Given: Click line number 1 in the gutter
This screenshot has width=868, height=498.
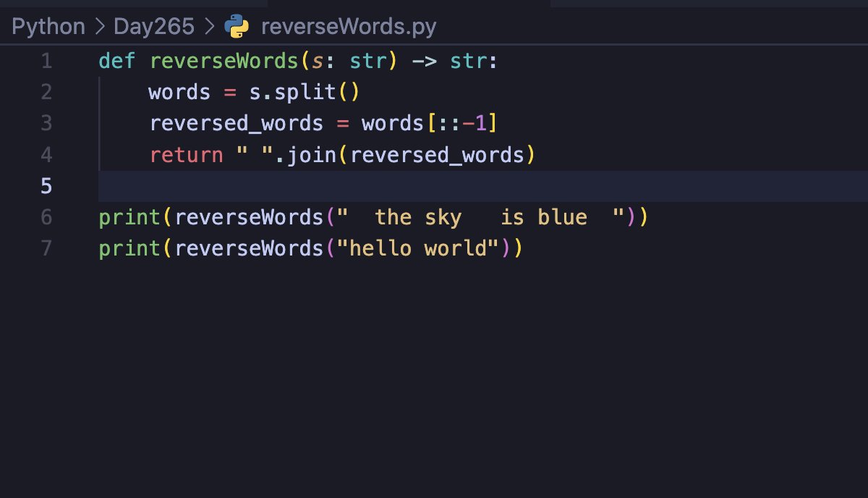Looking at the screenshot, I should 46,62.
